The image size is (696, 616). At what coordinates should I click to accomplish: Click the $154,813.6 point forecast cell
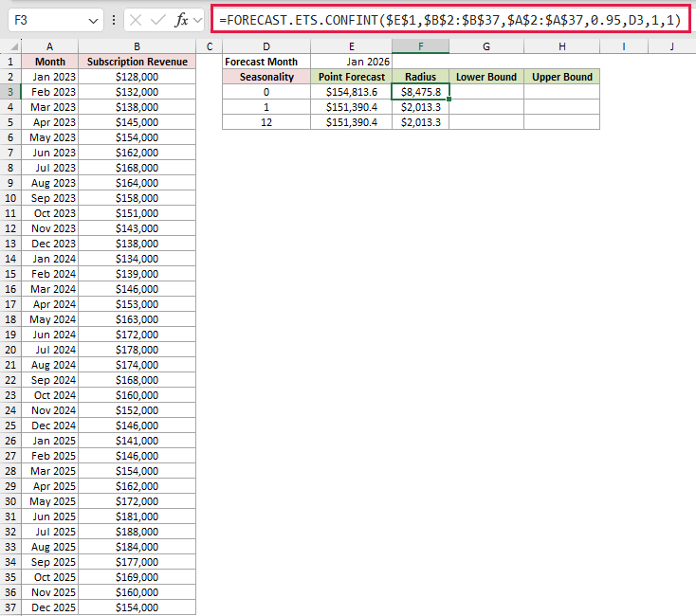351,92
